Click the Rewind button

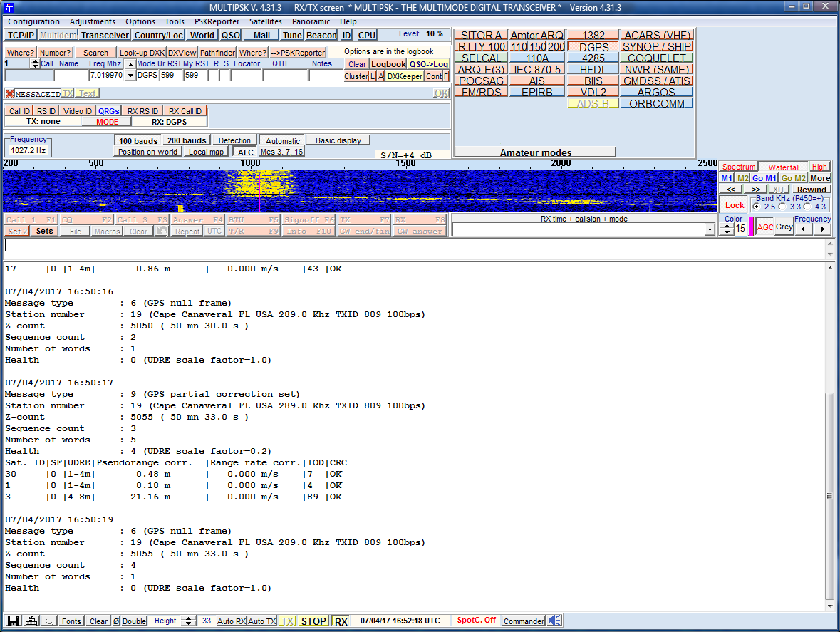point(811,189)
